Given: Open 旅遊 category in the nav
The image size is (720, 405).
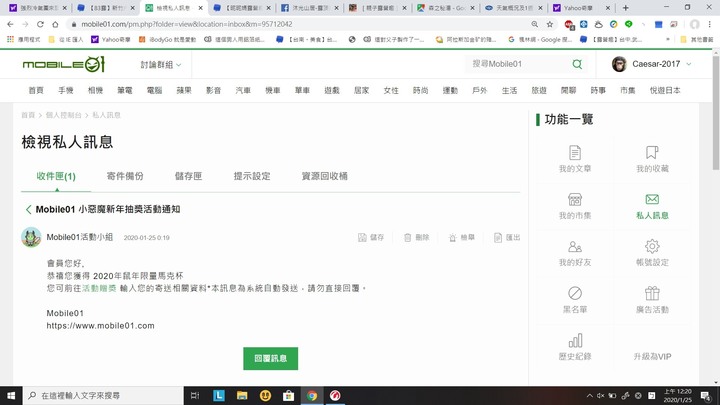Looking at the screenshot, I should [539, 90].
